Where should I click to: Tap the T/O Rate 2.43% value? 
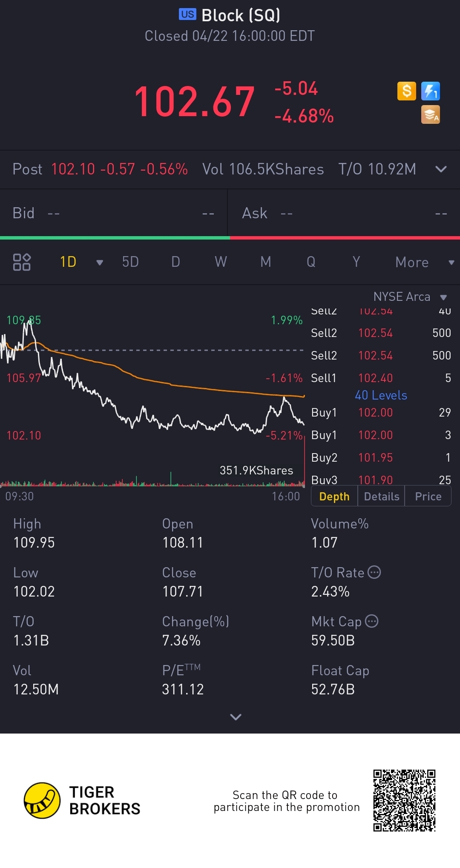330,591
